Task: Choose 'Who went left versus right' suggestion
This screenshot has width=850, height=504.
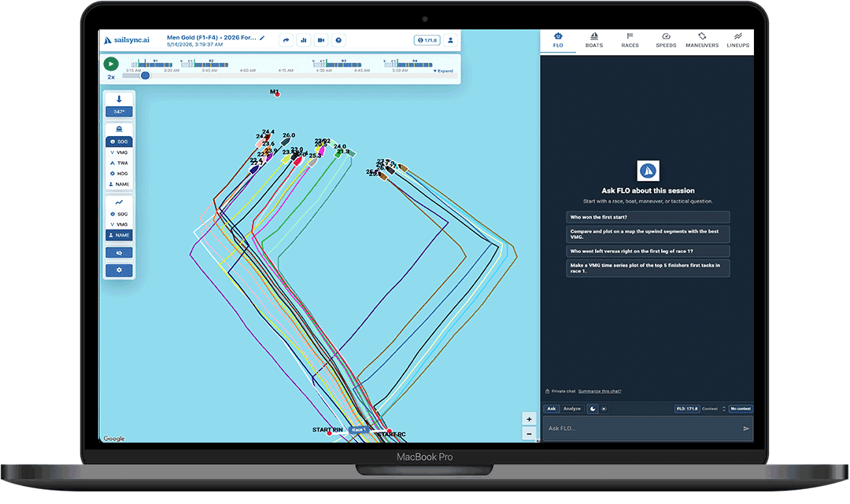Action: [648, 251]
